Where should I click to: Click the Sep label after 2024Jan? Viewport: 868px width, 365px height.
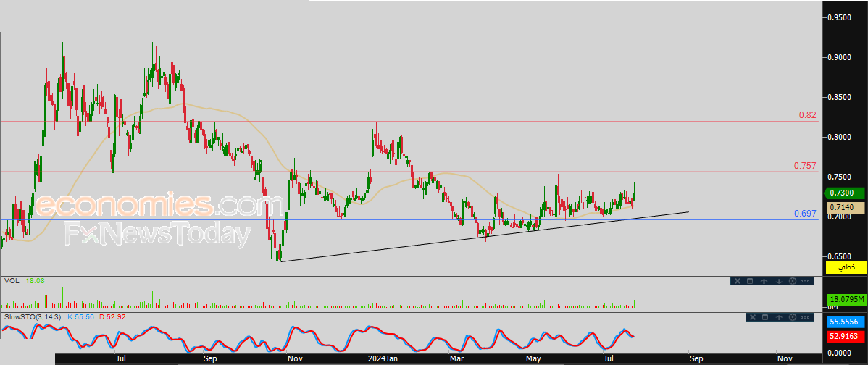tap(696, 358)
